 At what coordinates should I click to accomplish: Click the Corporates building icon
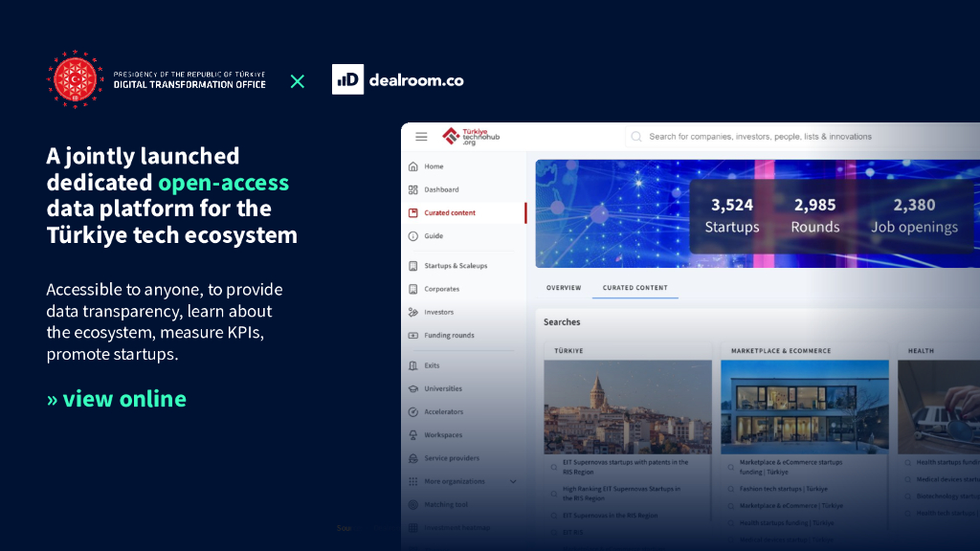[413, 289]
